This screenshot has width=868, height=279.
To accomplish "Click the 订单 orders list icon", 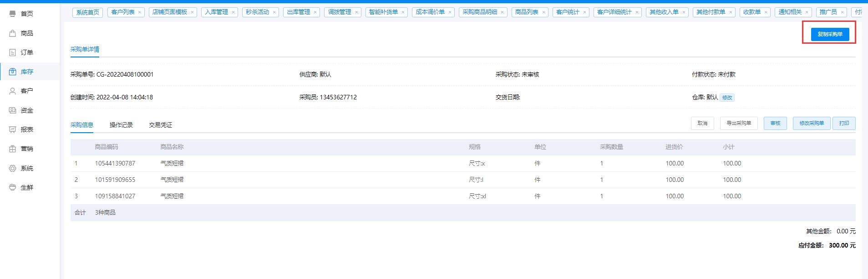I will point(13,52).
